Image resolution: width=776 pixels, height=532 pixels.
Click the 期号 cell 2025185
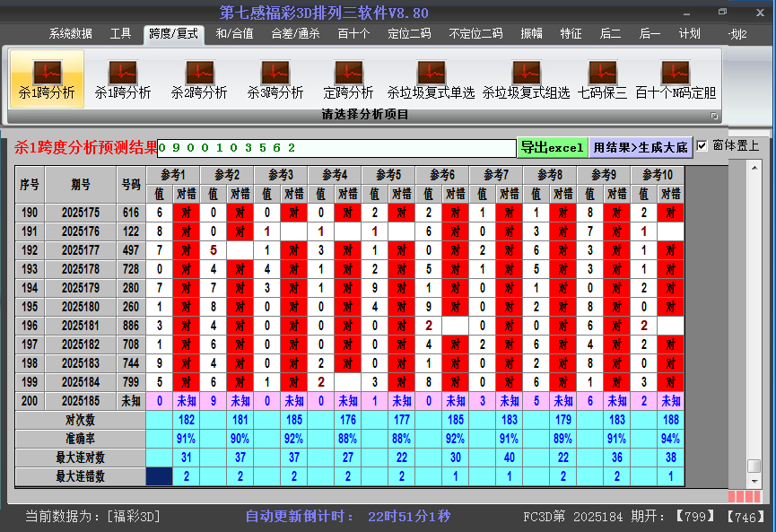[81, 401]
